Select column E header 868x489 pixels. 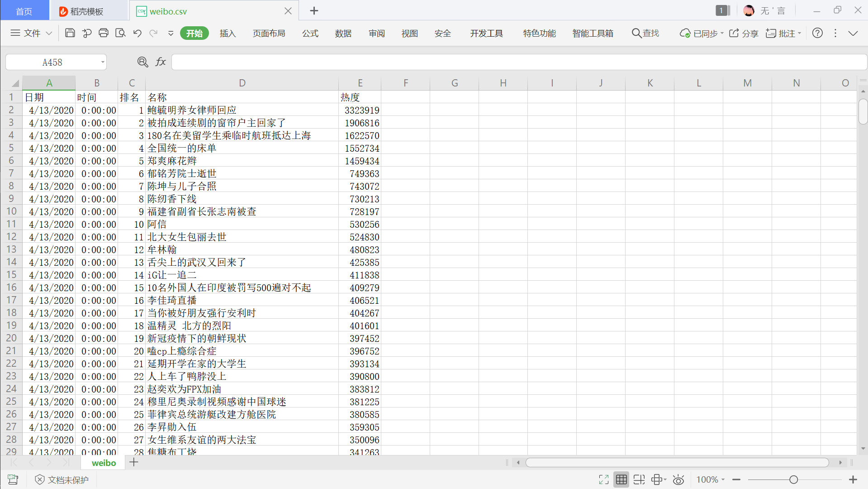point(360,83)
